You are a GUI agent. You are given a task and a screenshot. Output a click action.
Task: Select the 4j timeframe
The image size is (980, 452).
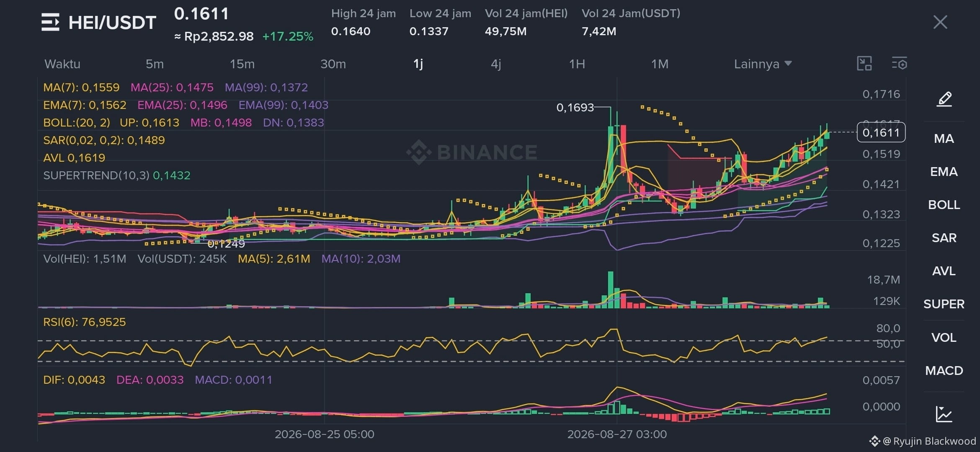click(496, 64)
